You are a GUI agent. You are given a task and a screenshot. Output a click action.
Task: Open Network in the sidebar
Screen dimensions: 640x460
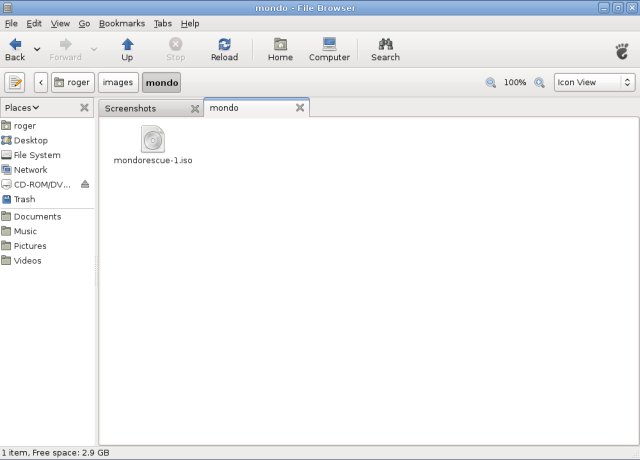coord(47,170)
